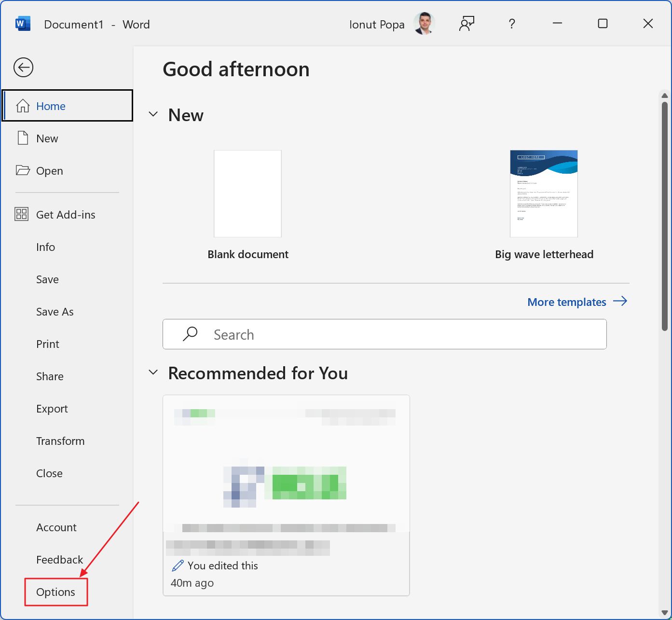Click the feedback person icon in title bar
672x620 pixels.
(466, 24)
